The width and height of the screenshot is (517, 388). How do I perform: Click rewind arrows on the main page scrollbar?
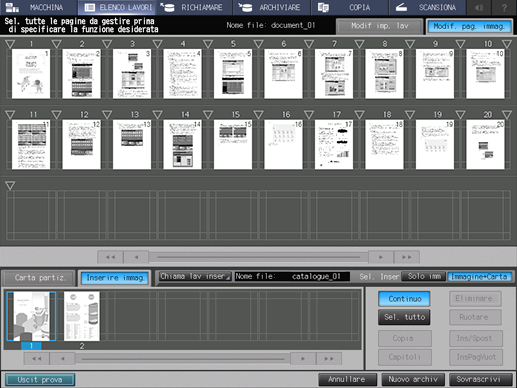pyautogui.click(x=110, y=257)
